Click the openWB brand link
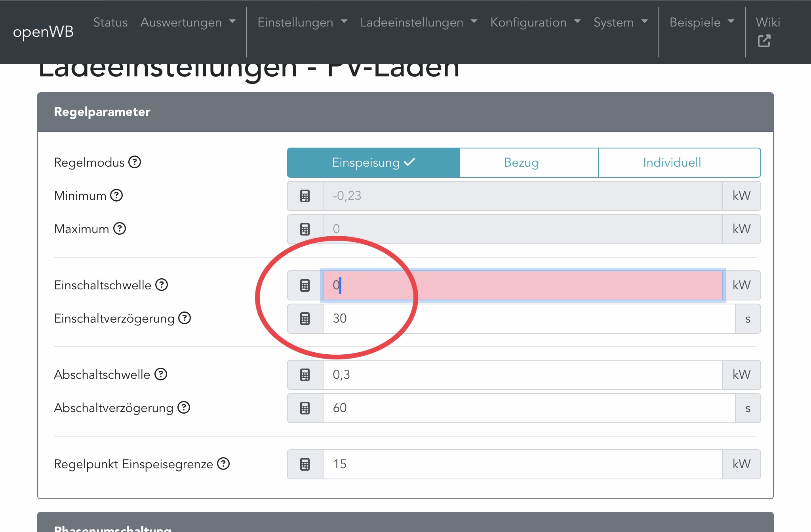The image size is (811, 532). (43, 32)
